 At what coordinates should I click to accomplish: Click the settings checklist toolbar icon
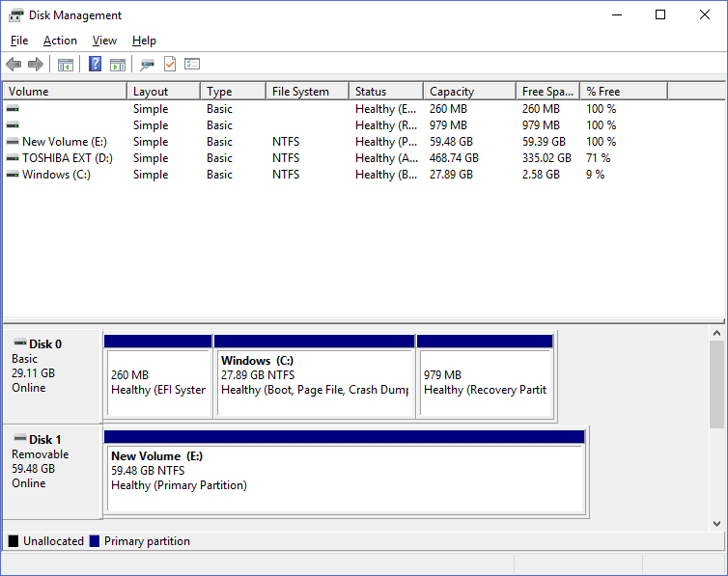[x=192, y=65]
